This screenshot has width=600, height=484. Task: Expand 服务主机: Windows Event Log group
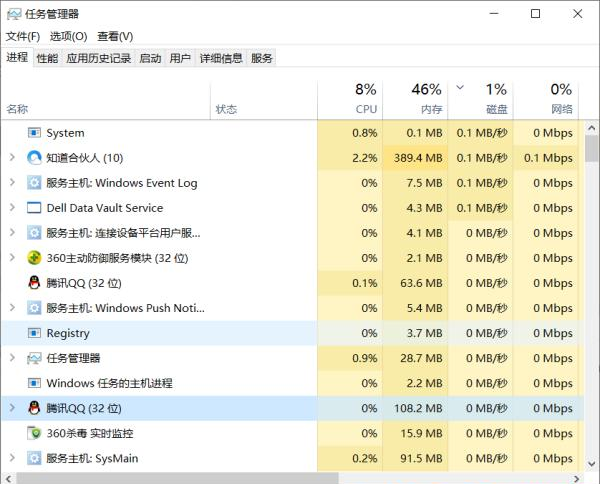click(x=11, y=183)
